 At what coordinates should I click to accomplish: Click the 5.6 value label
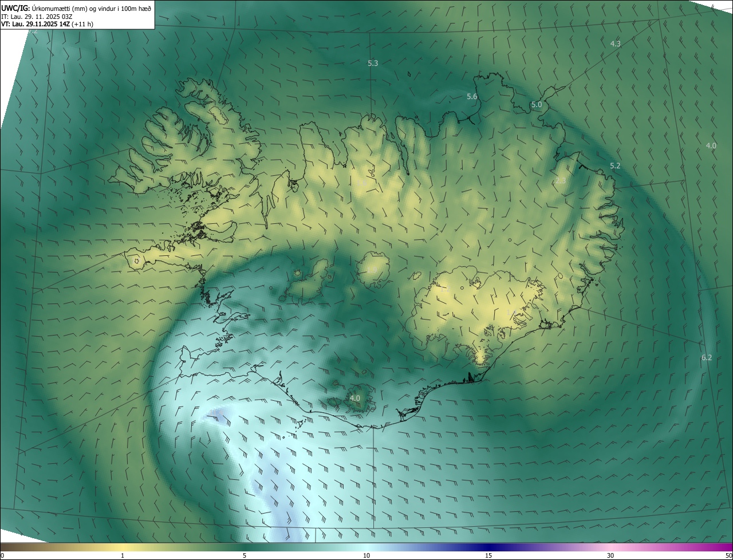click(x=472, y=97)
